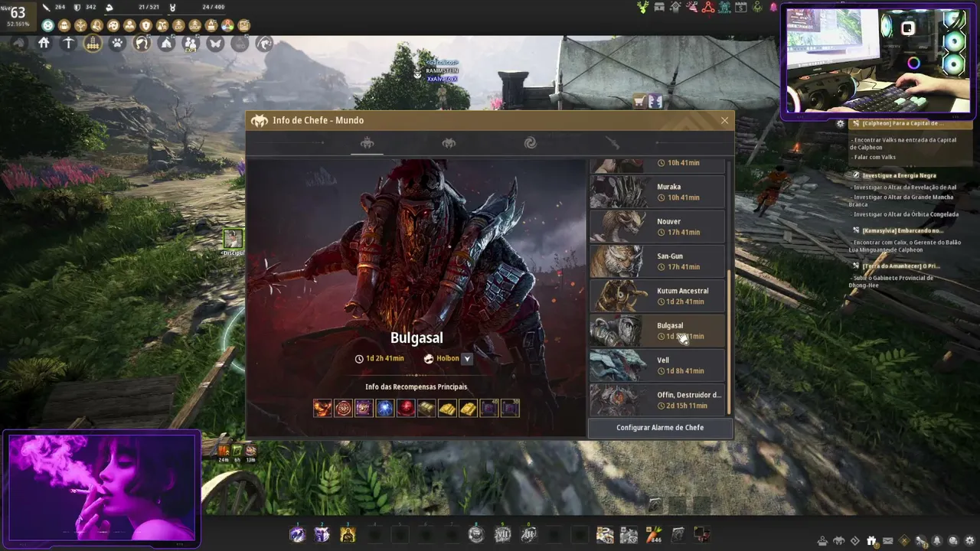Select Muraka in the boss list
The height and width of the screenshot is (551, 980).
pos(657,192)
